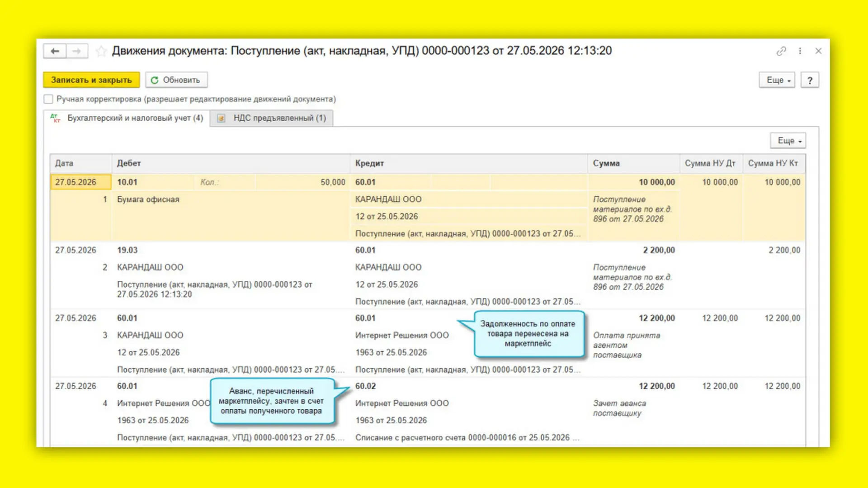Open the top Еще dropdown next to help
868x488 pixels.
click(x=777, y=80)
